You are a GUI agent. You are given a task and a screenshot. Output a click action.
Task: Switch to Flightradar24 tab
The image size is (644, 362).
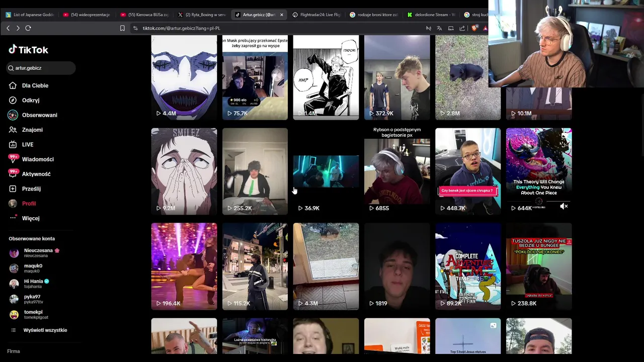[x=316, y=15]
